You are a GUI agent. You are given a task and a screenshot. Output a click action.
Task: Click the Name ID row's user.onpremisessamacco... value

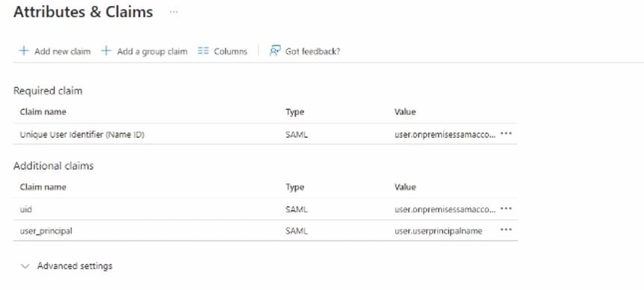pos(445,135)
